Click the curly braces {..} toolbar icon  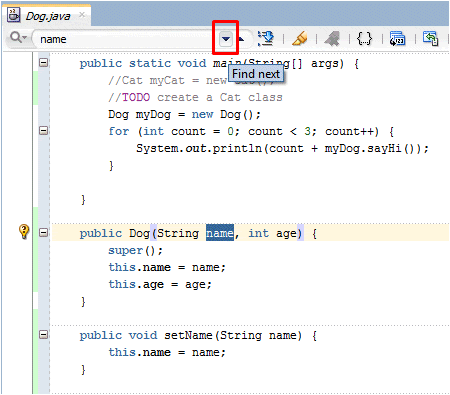[364, 38]
